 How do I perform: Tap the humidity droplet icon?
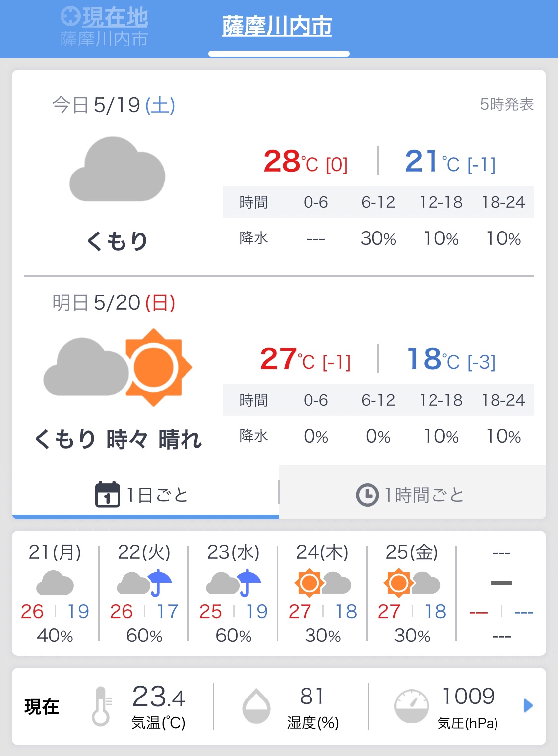256,706
